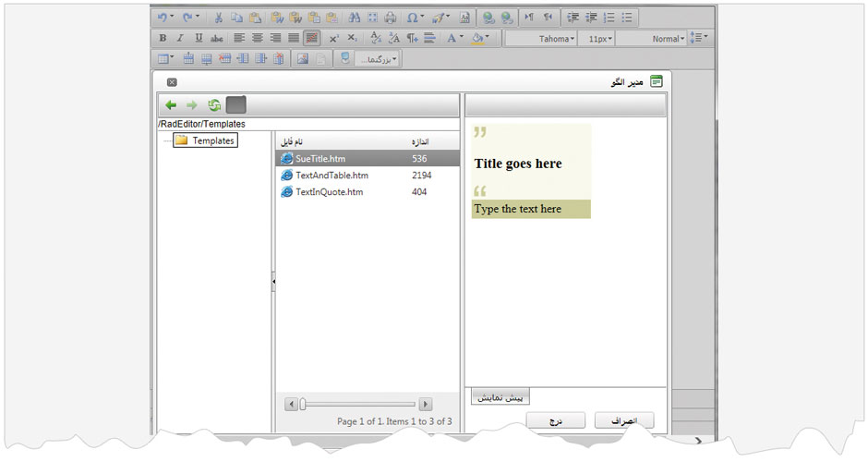The height and width of the screenshot is (474, 868).
Task: Click the insert hyperlink globe icon
Action: click(488, 18)
